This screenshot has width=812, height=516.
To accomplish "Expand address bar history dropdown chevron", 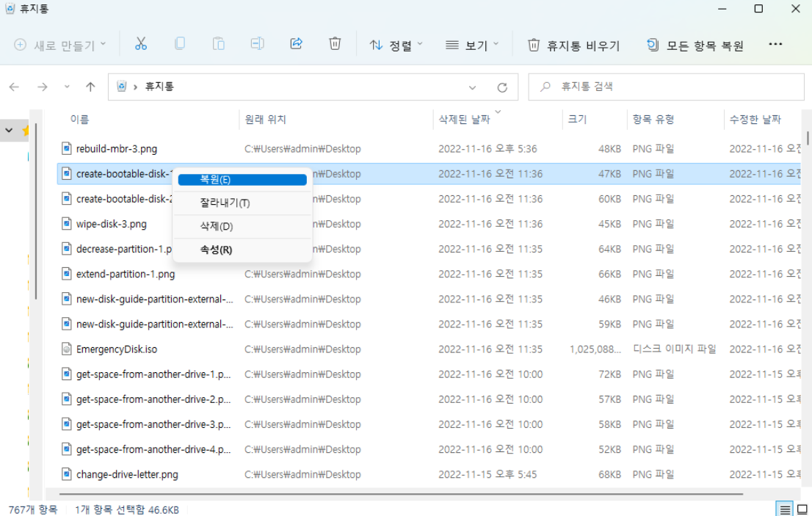I will coord(473,87).
